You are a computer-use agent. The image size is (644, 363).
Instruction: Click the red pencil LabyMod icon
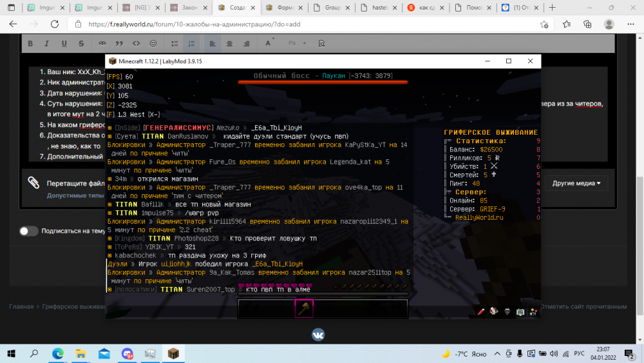point(480,311)
